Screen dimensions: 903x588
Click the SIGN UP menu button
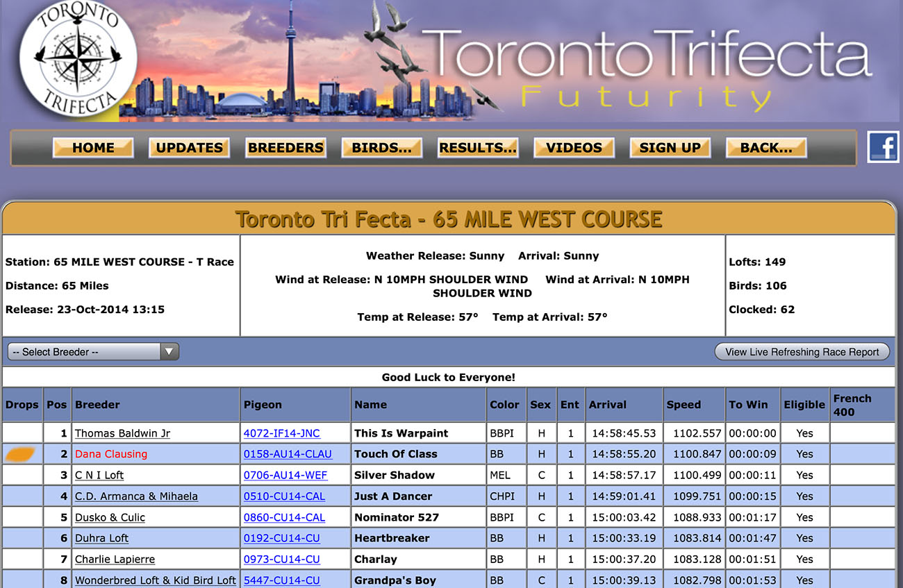tap(670, 147)
